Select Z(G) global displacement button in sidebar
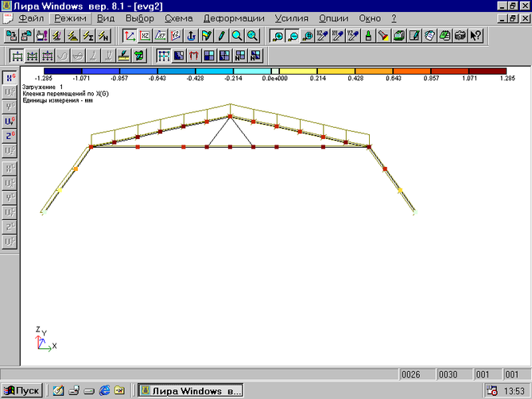532x399 pixels. (10, 136)
